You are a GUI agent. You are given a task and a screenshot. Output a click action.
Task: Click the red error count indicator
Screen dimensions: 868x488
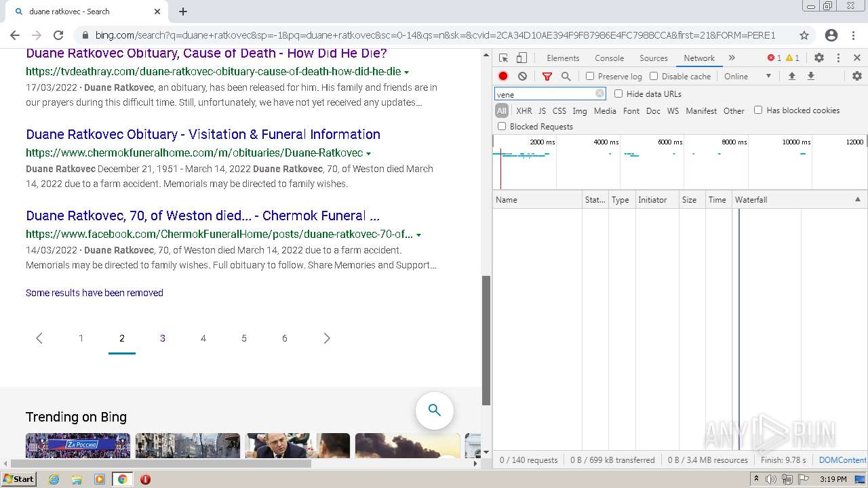pyautogui.click(x=774, y=58)
